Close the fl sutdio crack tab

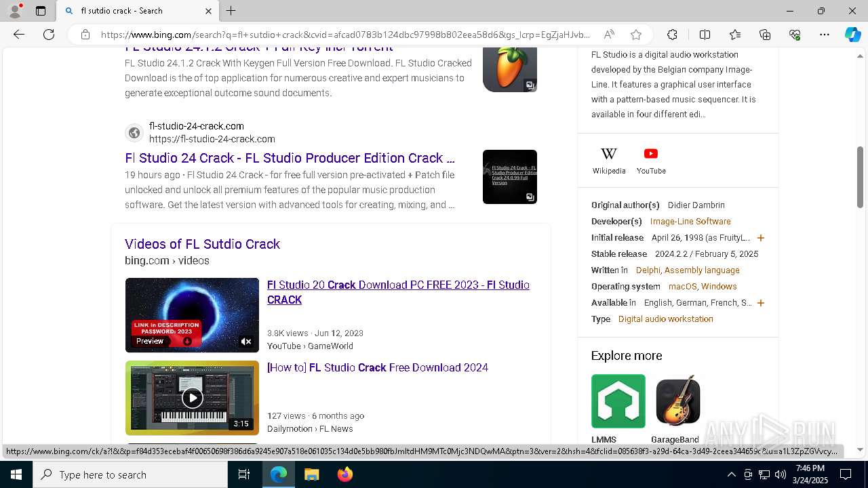coord(208,11)
